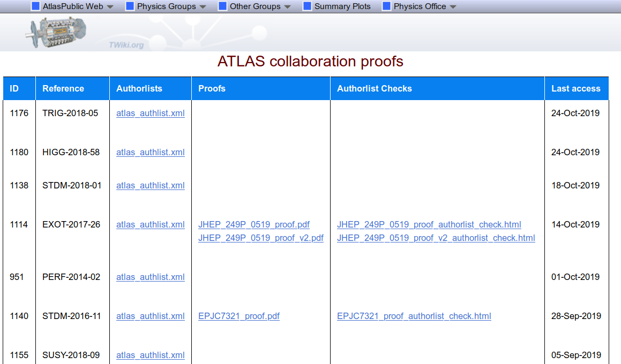Open atlas_authlist.xml for SUSY-2018-09
621x364 pixels.
(x=151, y=355)
